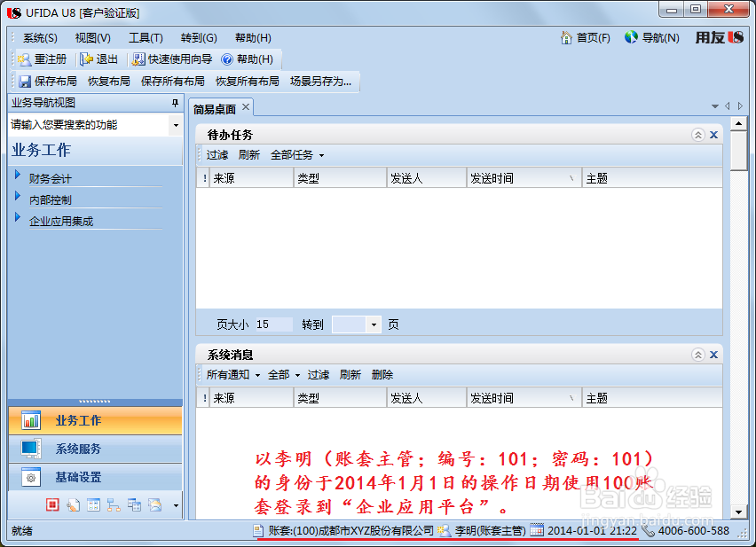Image resolution: width=756 pixels, height=547 pixels.
Task: Click 刷新 in 系统消息 toolbar
Action: pyautogui.click(x=350, y=375)
